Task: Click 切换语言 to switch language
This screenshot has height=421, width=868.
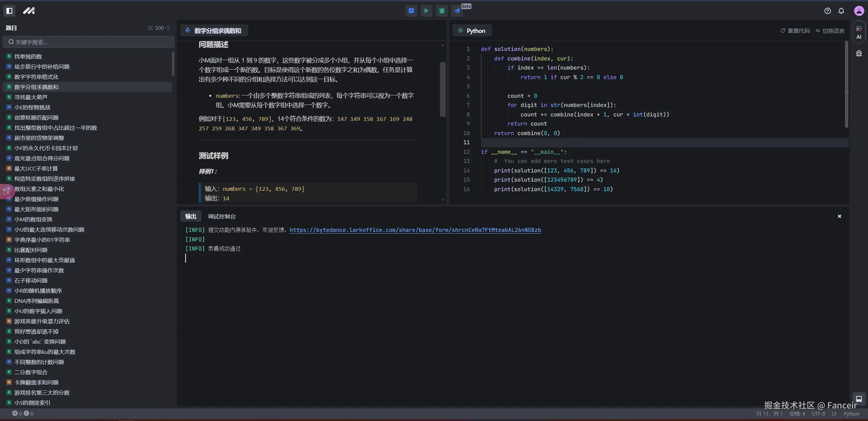Action: click(x=830, y=31)
